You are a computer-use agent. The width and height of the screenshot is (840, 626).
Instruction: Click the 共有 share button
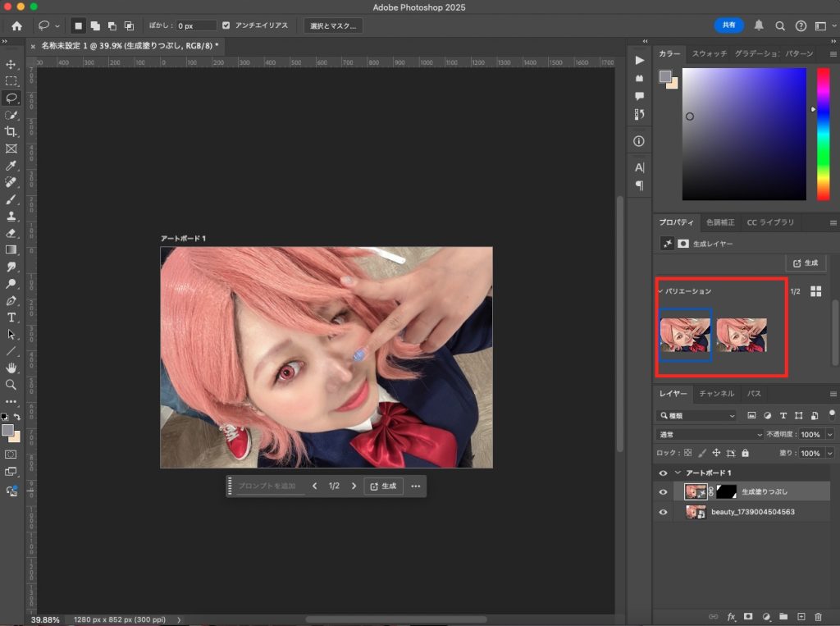point(728,25)
